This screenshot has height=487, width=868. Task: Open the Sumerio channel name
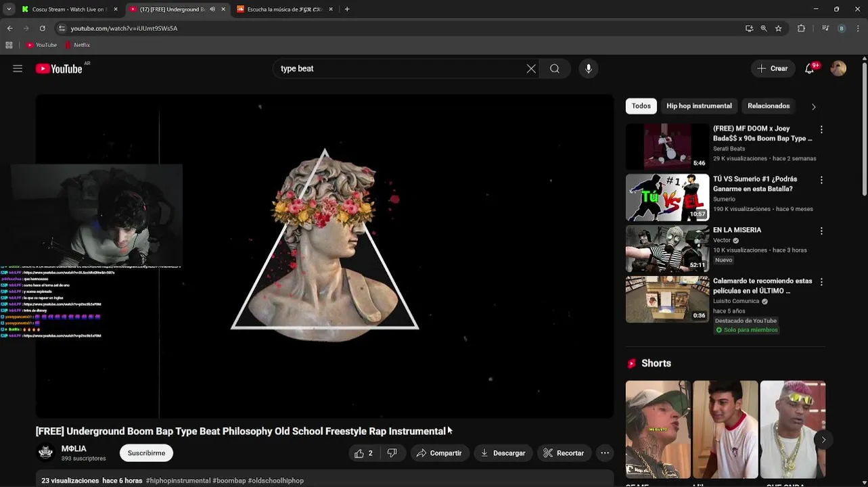pos(724,200)
